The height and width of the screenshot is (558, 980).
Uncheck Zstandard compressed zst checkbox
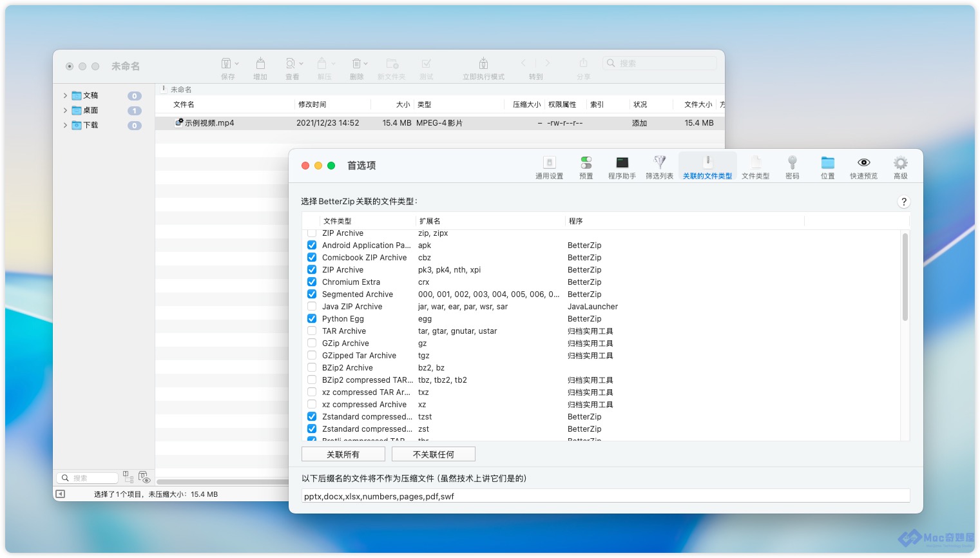(312, 428)
